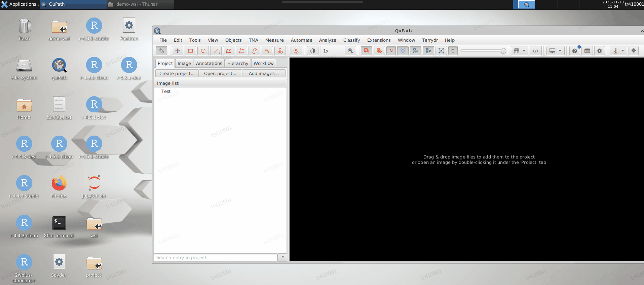Open the Extensions menu
Screen dimensions: 644x285
379,40
